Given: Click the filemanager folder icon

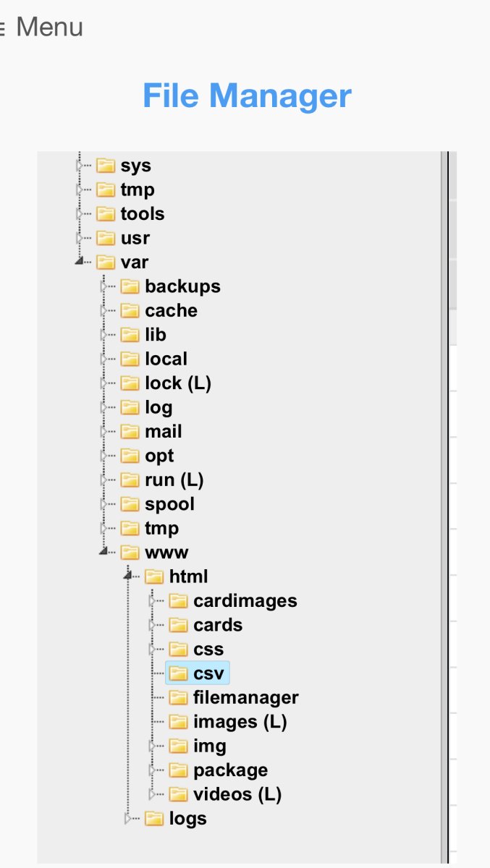Looking at the screenshot, I should click(179, 698).
